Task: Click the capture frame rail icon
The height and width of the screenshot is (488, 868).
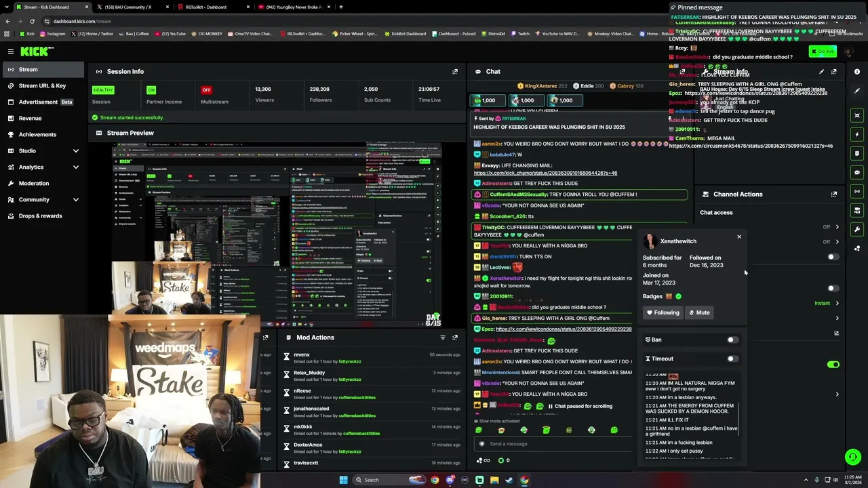Action: pos(857,115)
